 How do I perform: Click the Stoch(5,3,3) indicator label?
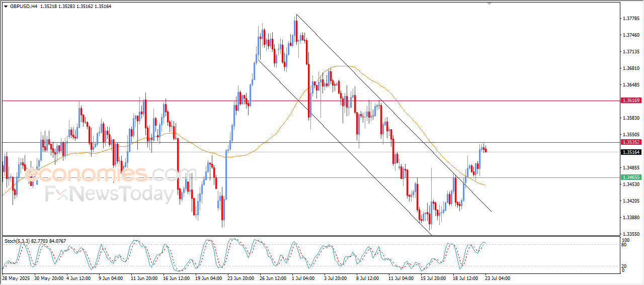pyautogui.click(x=17, y=241)
